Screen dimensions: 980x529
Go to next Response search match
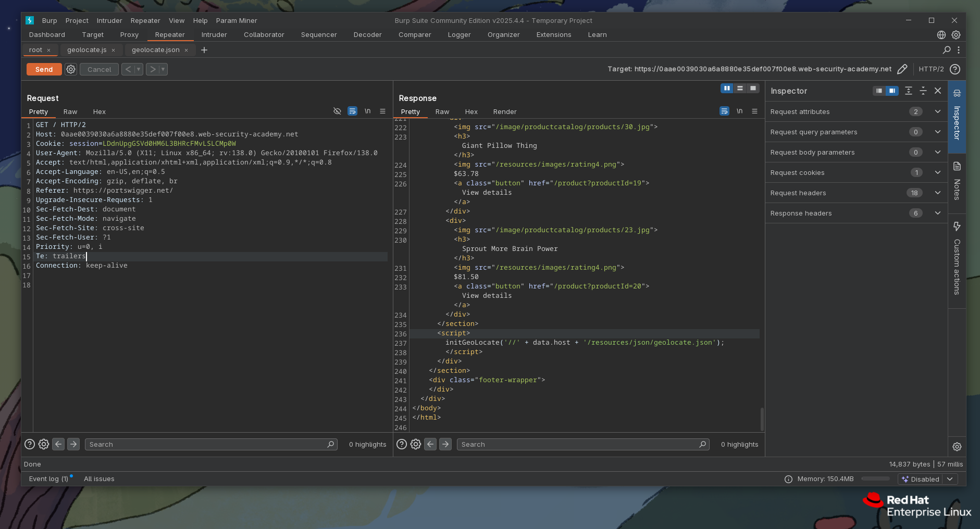click(445, 444)
